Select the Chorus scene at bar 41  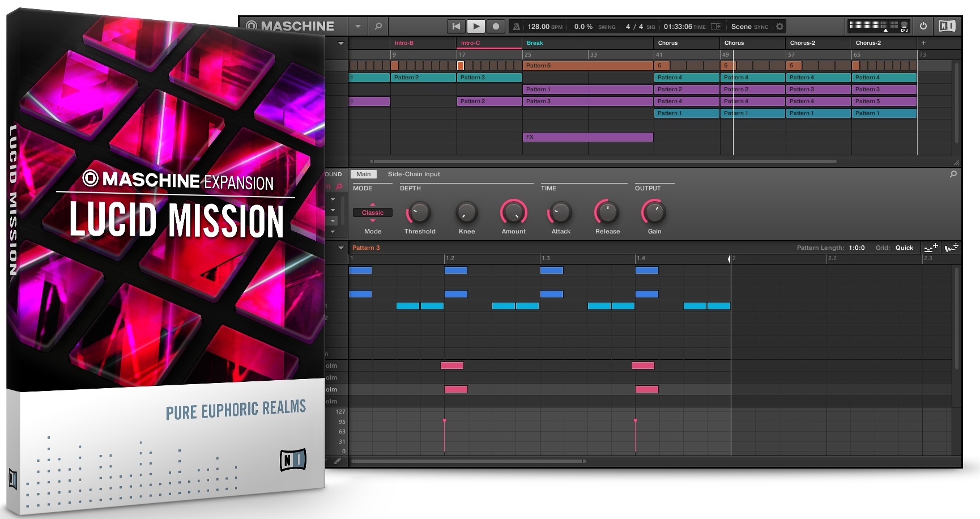pos(687,43)
